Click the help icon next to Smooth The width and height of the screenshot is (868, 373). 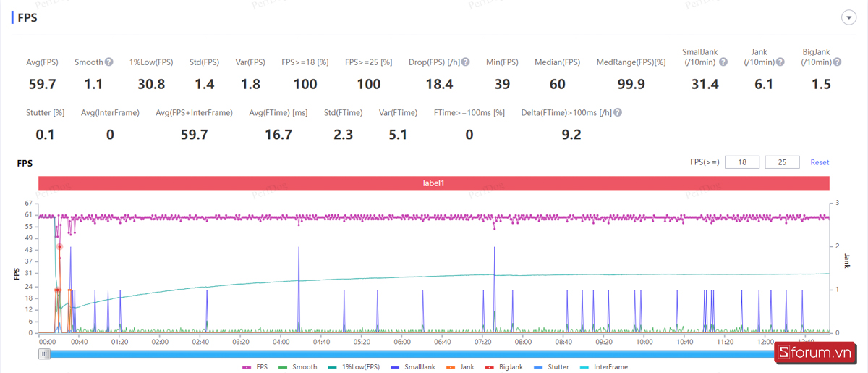pos(109,62)
